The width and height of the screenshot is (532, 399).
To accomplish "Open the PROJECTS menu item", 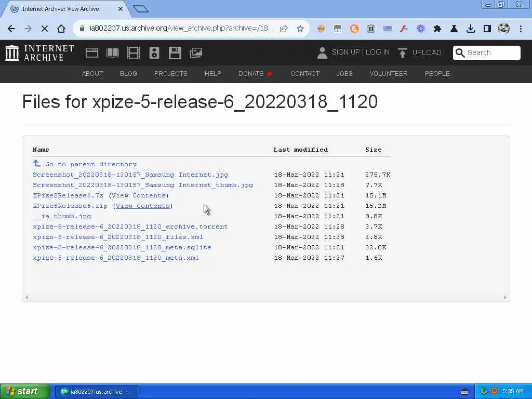I will click(x=170, y=74).
